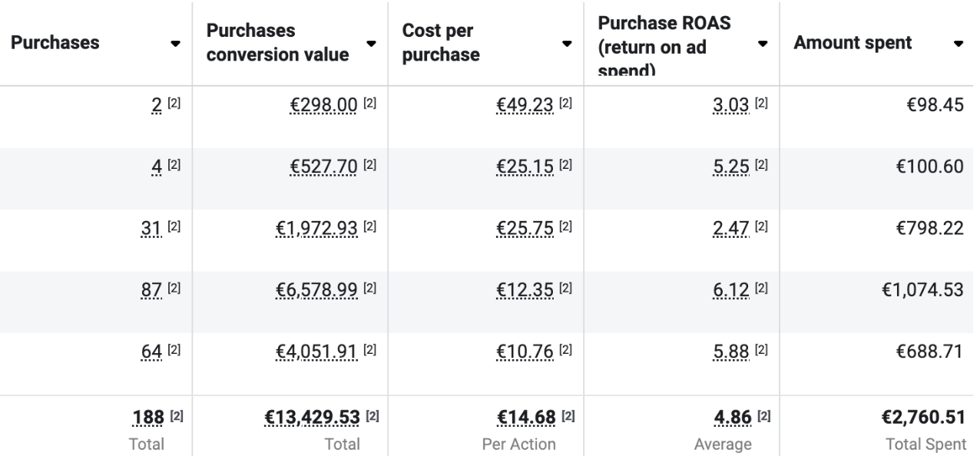Click footnote marker beside 87 purchases
Viewport: 980px width, 456px height.
pyautogui.click(x=177, y=289)
